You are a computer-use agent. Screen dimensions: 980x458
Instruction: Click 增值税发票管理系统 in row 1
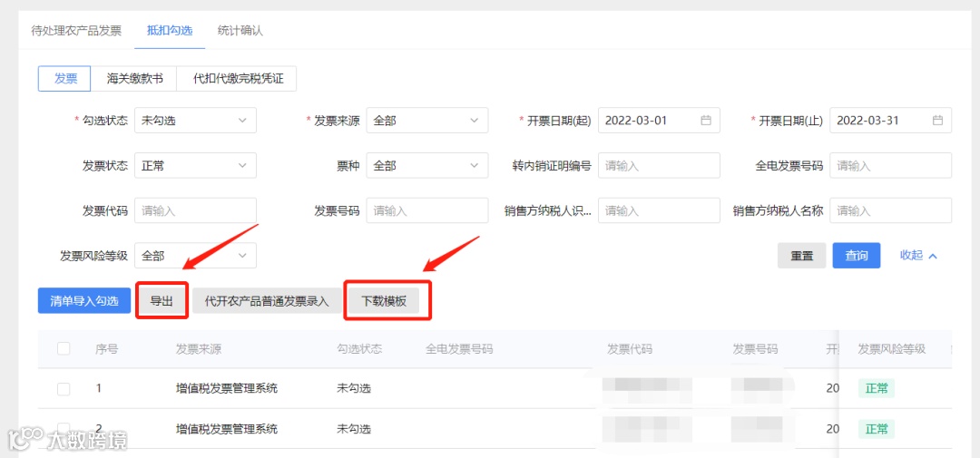[227, 389]
